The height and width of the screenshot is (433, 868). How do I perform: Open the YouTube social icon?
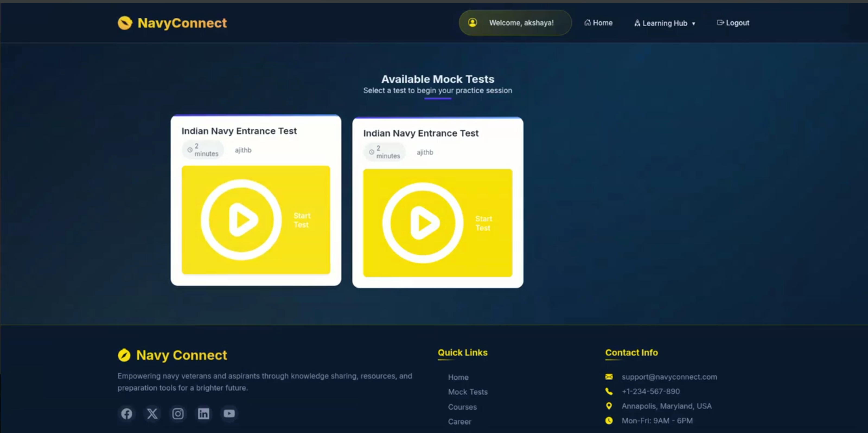229,413
